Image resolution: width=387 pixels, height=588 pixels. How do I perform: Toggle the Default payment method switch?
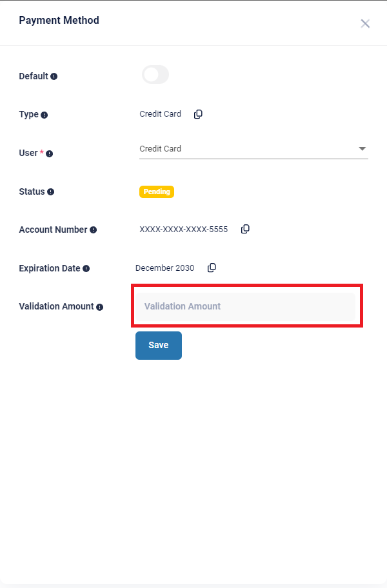coord(155,75)
